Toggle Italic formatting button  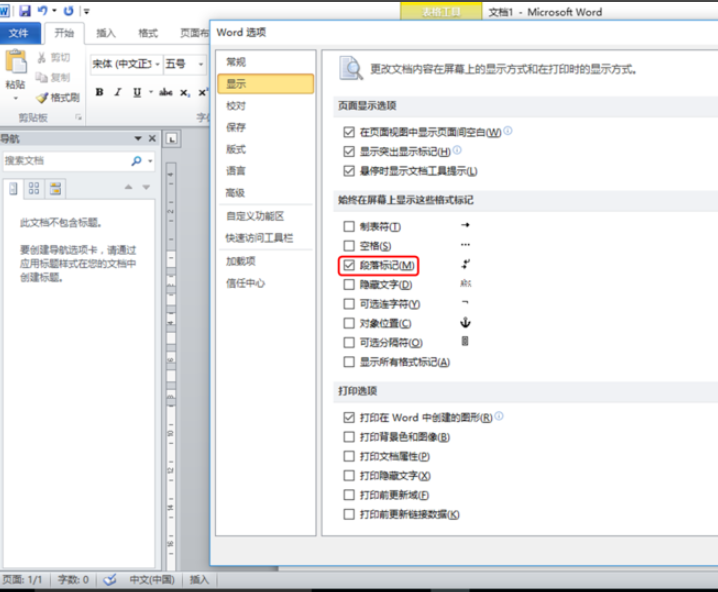118,92
